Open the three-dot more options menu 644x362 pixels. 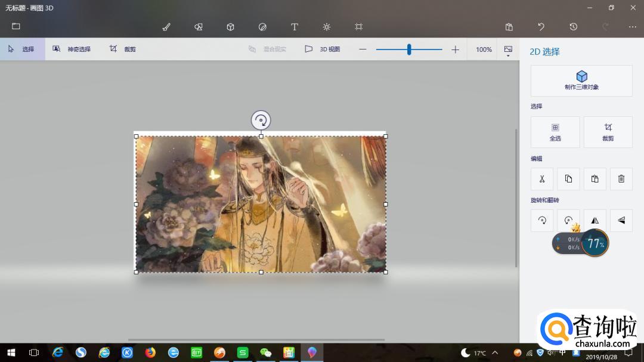[x=632, y=27]
